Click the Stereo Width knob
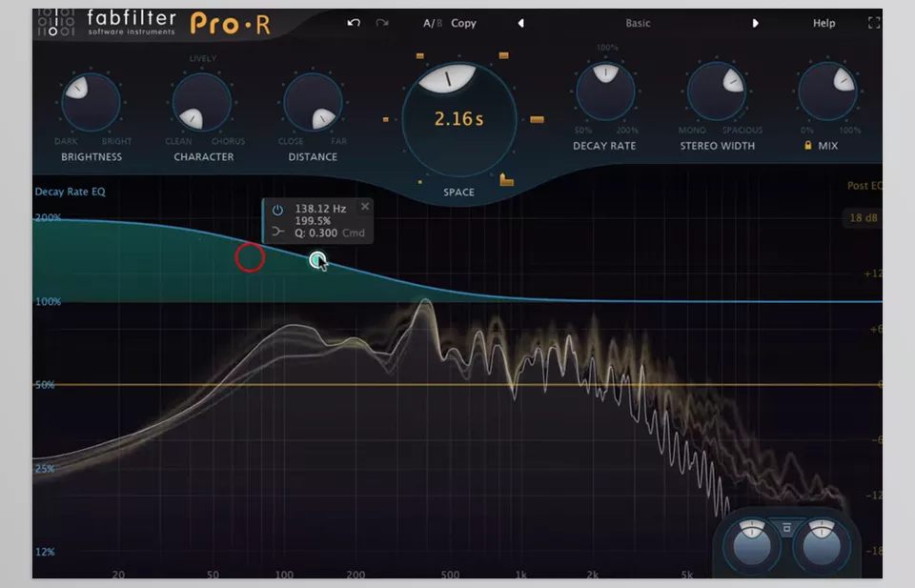Image resolution: width=915 pixels, height=588 pixels. [x=717, y=91]
